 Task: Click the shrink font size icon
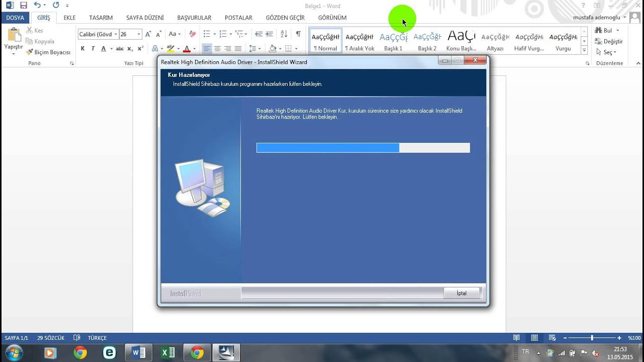159,34
